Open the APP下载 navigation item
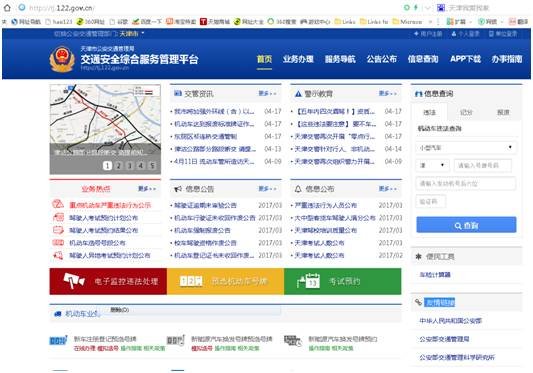This screenshot has width=533, height=373. (x=465, y=59)
